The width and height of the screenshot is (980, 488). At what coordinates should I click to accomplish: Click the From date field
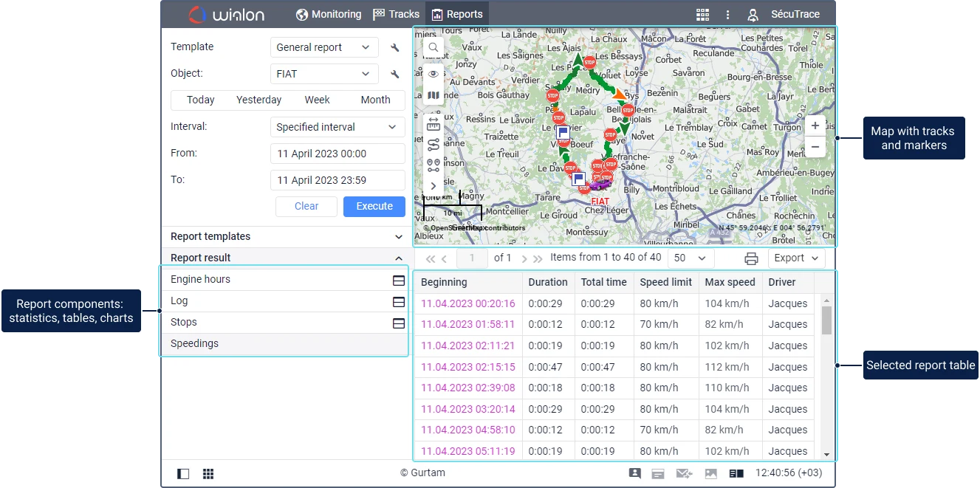[337, 154]
